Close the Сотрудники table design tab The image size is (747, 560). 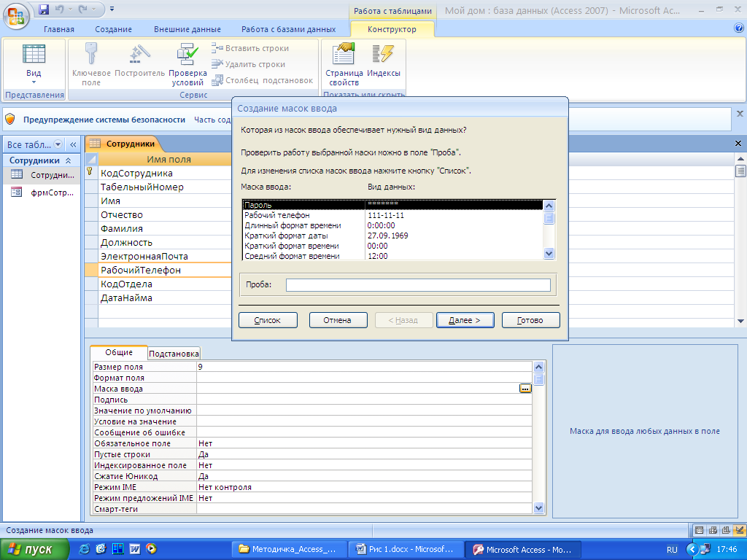coord(738,144)
